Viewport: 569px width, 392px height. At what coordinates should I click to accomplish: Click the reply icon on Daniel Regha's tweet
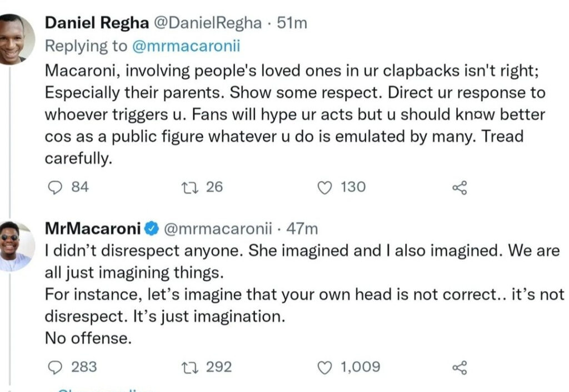coord(56,187)
